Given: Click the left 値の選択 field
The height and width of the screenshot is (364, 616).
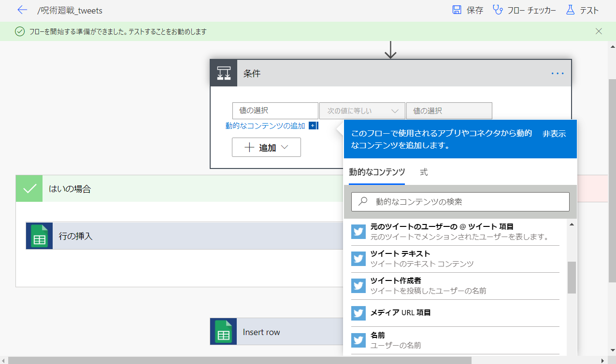Looking at the screenshot, I should (275, 111).
